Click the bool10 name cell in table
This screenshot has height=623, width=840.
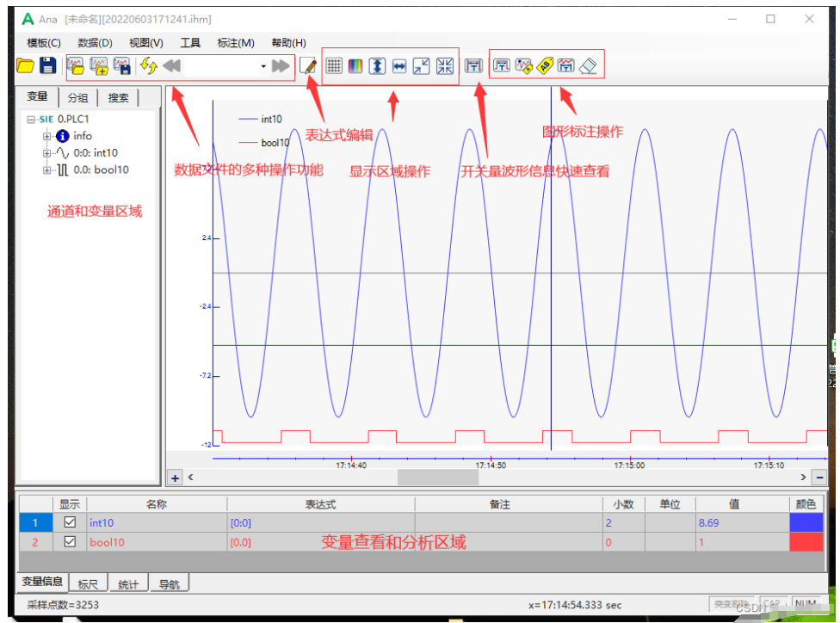tap(157, 542)
